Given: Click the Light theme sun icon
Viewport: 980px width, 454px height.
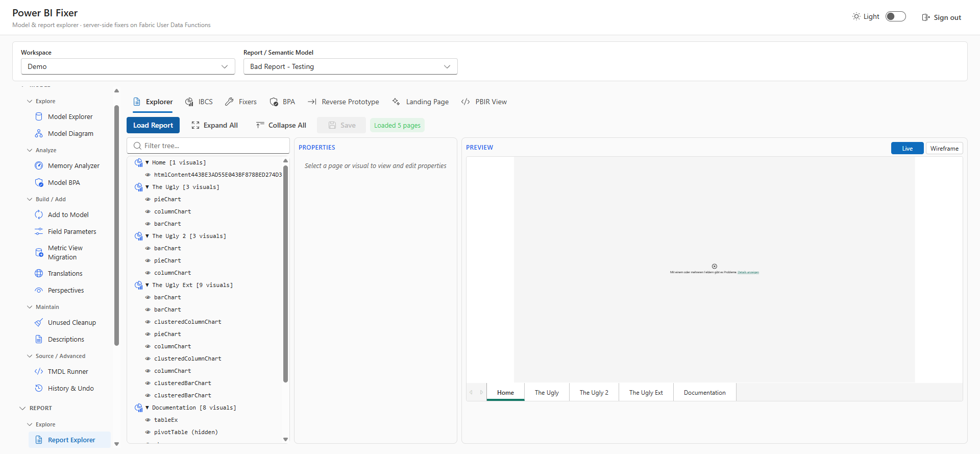Looking at the screenshot, I should point(856,16).
